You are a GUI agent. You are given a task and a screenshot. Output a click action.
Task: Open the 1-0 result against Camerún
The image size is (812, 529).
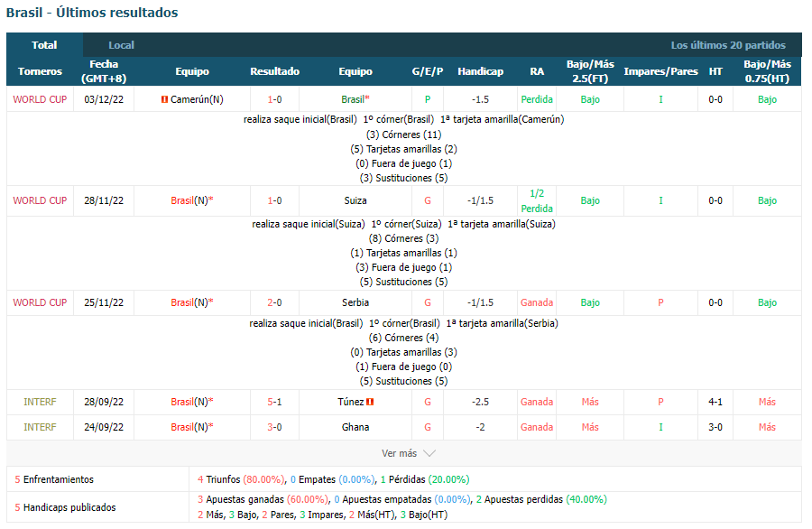274,99
